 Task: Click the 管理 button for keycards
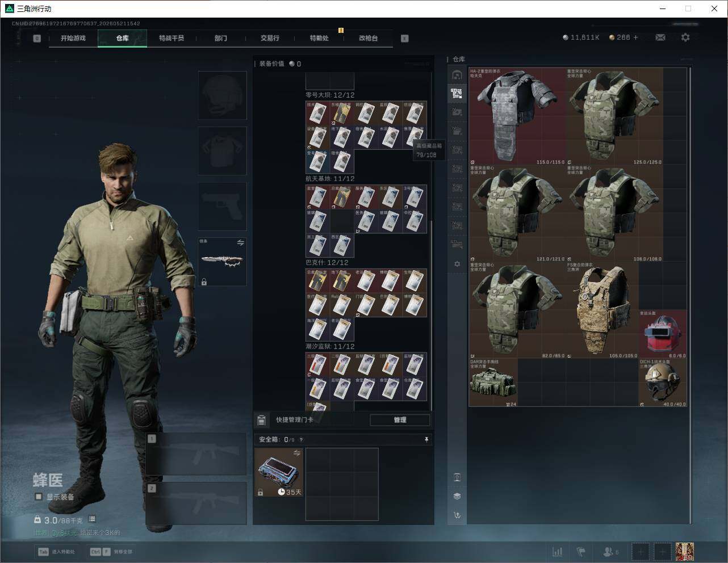pyautogui.click(x=400, y=420)
